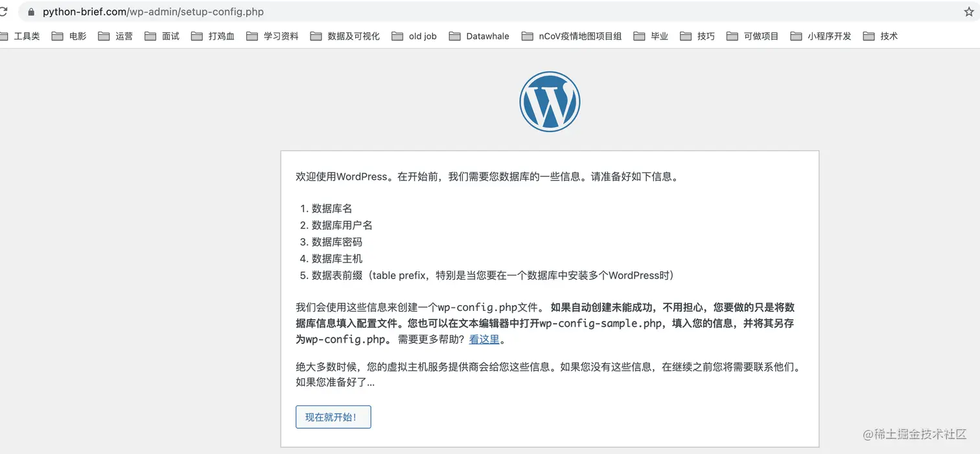Open the 技巧 bookmark folder
Image resolution: width=980 pixels, height=454 pixels.
[x=697, y=36]
